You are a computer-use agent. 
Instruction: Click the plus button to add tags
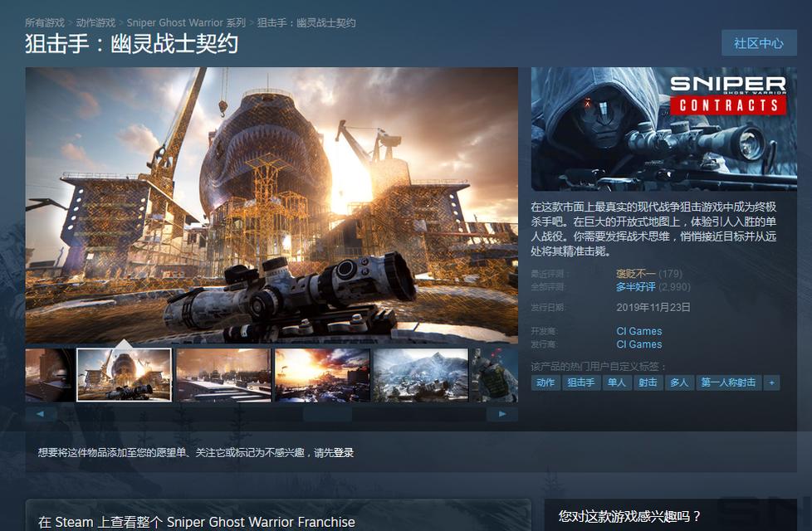pyautogui.click(x=771, y=382)
